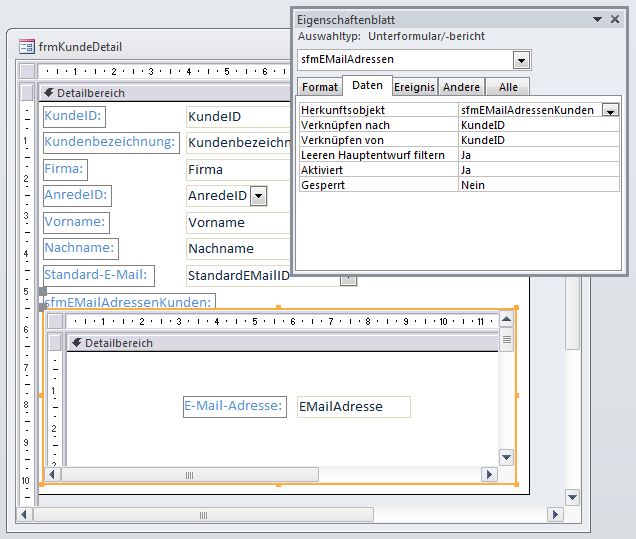
Task: Click the AnredeID combo box arrow
Action: [x=259, y=196]
